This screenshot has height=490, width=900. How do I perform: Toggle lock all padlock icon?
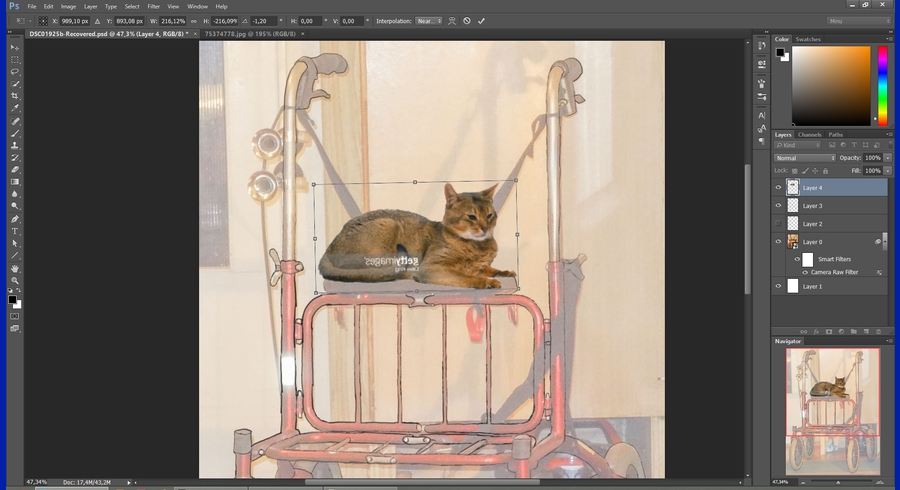click(x=825, y=171)
